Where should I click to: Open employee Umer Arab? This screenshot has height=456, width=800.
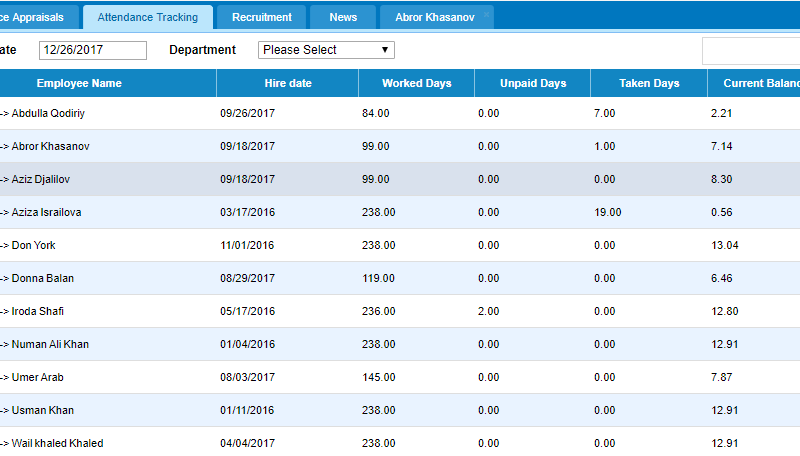[37, 377]
